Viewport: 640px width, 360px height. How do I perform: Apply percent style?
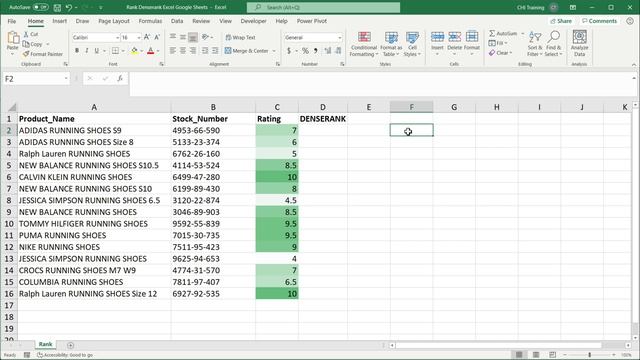[305, 51]
